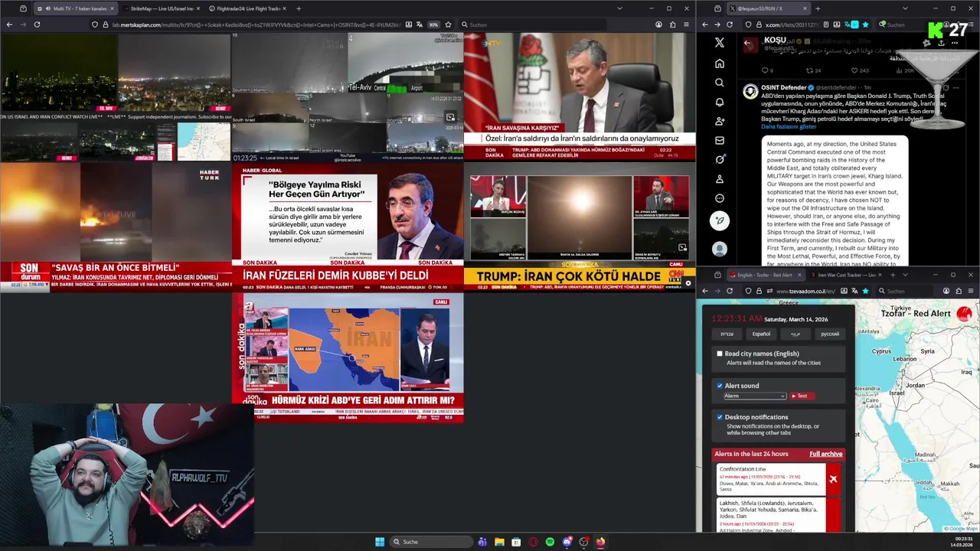Open the X home icon in sidebar
Screen dimensions: 980x551
coord(719,64)
